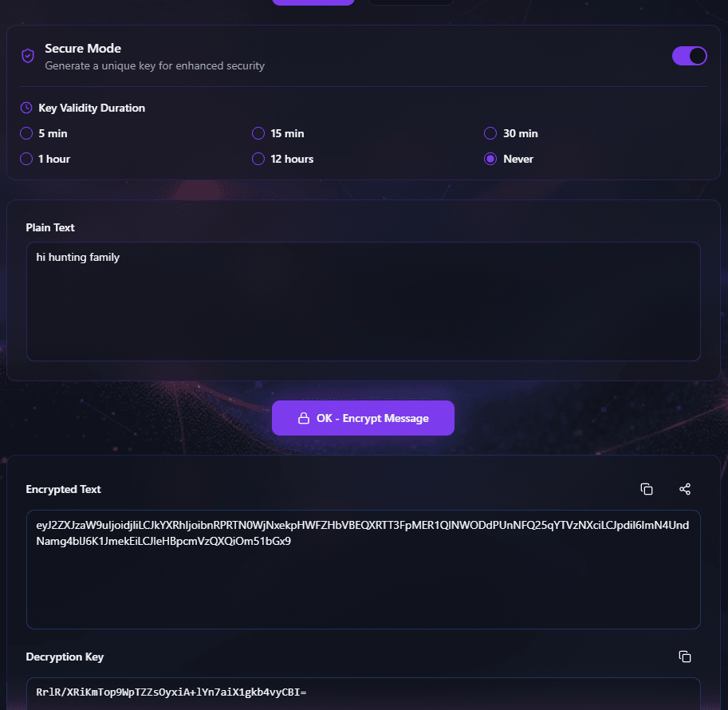
Task: Confirm the Never expiration radio button
Action: click(x=490, y=159)
